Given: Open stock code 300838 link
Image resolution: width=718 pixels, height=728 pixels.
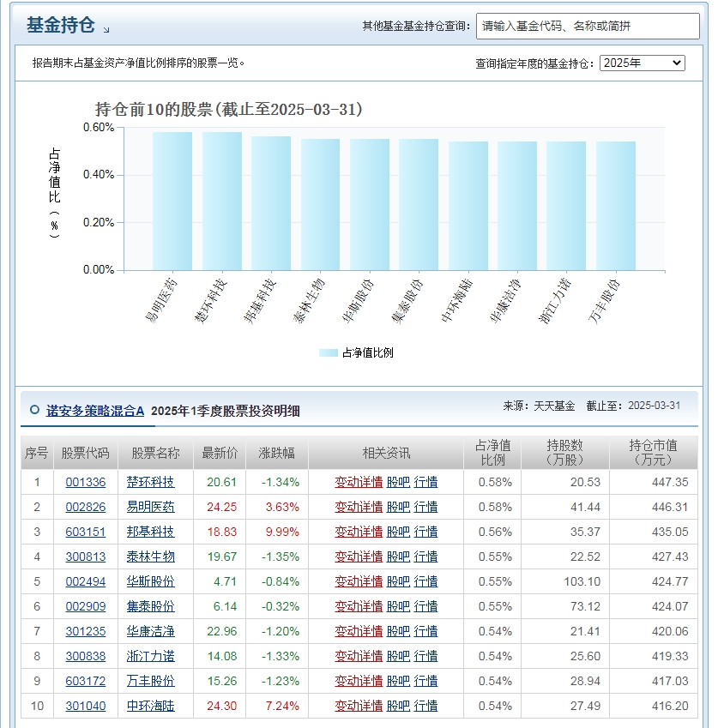Looking at the screenshot, I should pyautogui.click(x=86, y=656).
